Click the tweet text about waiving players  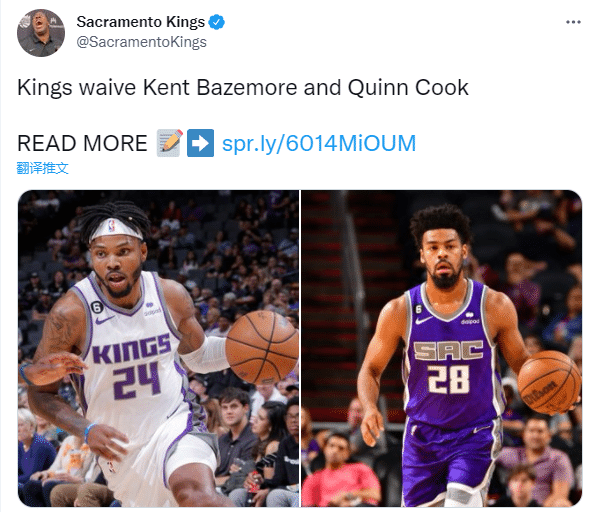pos(243,88)
